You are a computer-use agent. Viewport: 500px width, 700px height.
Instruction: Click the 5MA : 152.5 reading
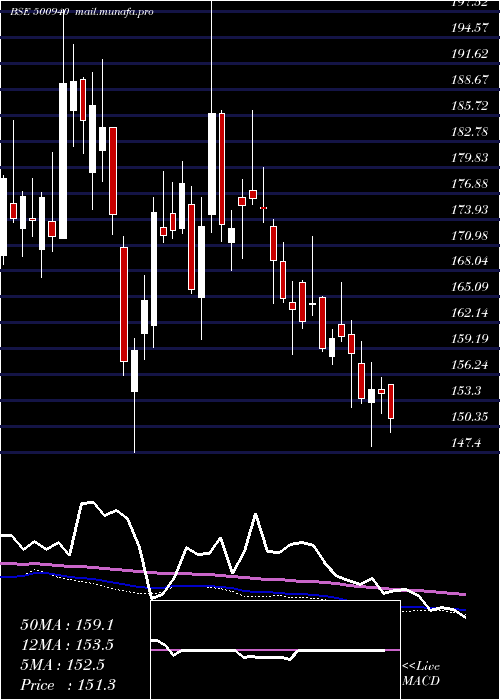(x=62, y=665)
